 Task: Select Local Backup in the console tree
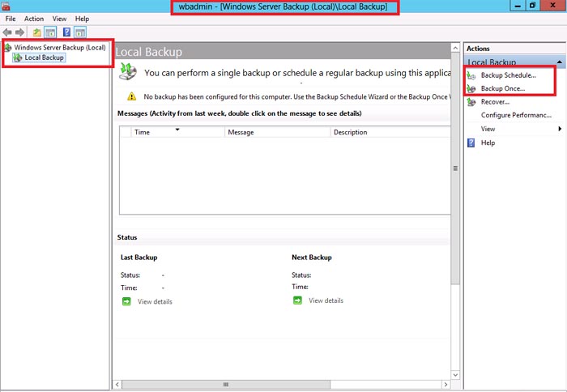pyautogui.click(x=44, y=58)
